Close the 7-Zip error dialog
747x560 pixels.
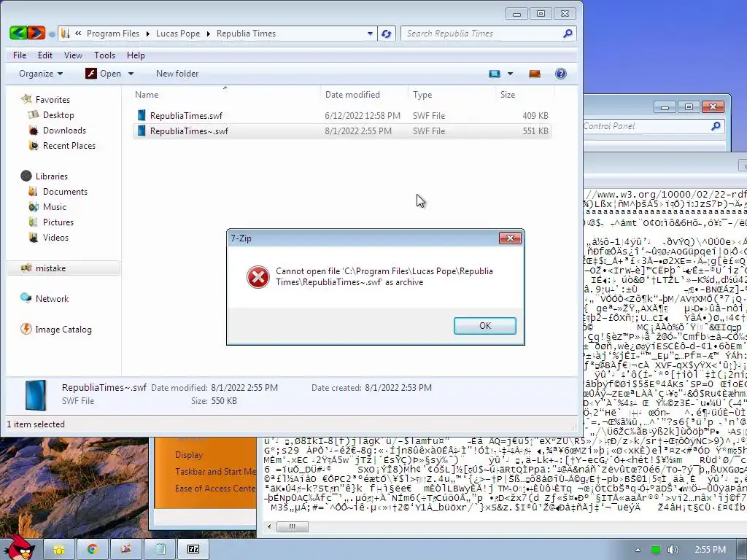[510, 238]
